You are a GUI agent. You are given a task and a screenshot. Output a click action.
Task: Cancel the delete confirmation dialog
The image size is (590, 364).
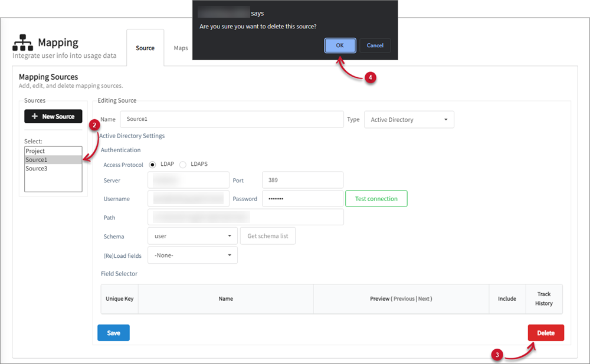[x=375, y=45]
